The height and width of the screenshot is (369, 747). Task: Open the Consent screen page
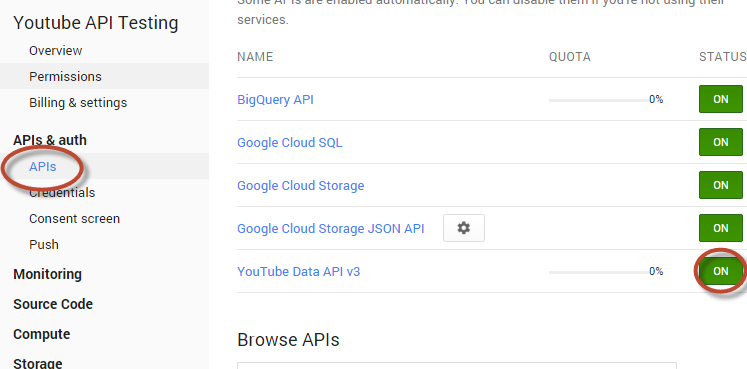[x=74, y=219]
